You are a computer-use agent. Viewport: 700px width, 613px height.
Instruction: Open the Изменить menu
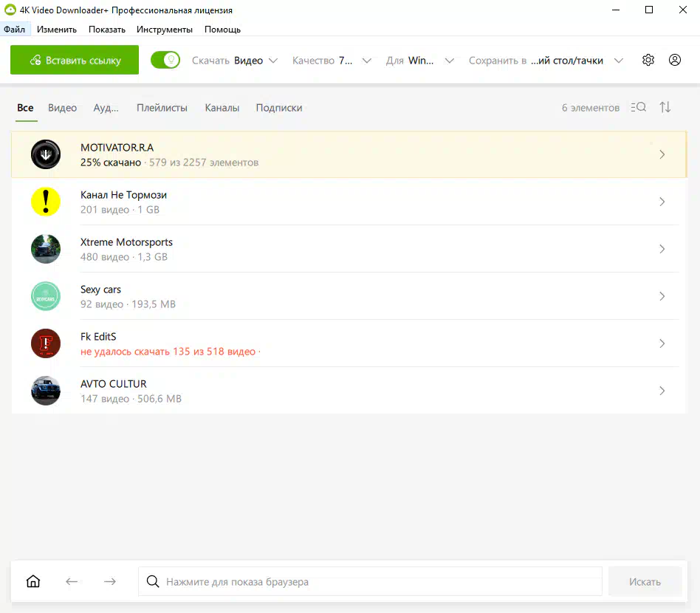(57, 29)
